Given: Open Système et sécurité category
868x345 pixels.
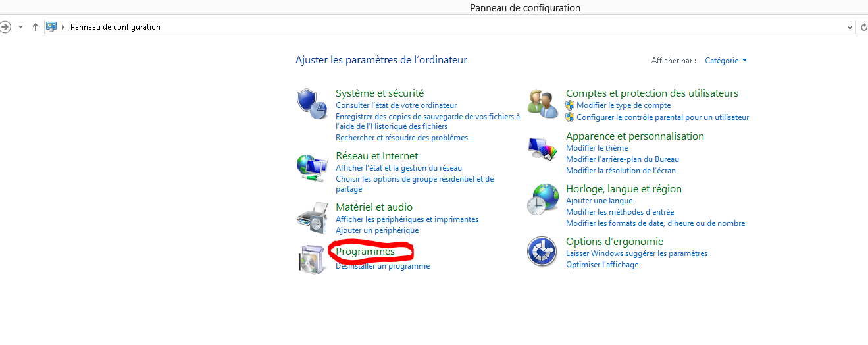Looking at the screenshot, I should coord(380,93).
